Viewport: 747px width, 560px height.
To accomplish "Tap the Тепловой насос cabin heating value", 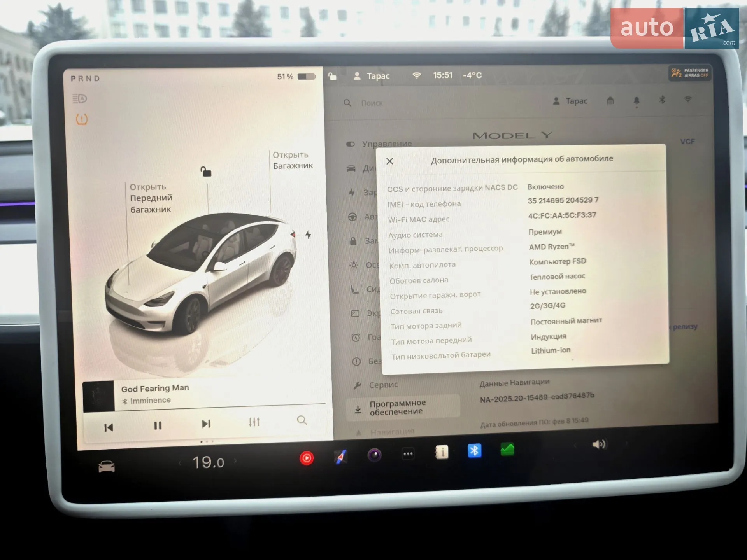I will pos(557,276).
